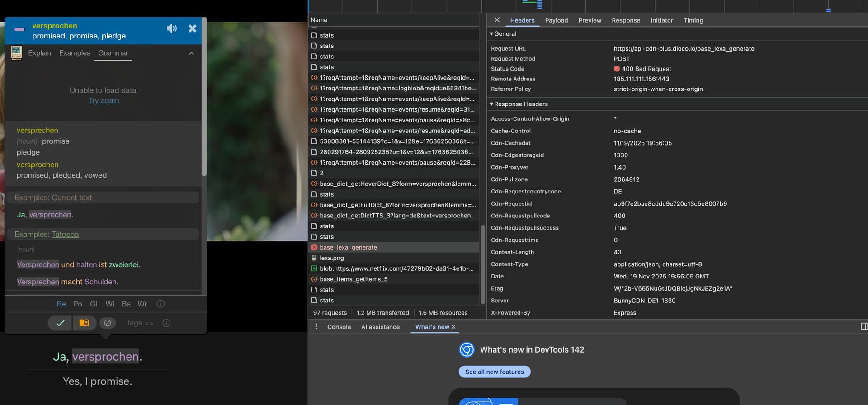Collapse the Explain/Grammar panel chevron
Image resolution: width=868 pixels, height=405 pixels.
[191, 53]
